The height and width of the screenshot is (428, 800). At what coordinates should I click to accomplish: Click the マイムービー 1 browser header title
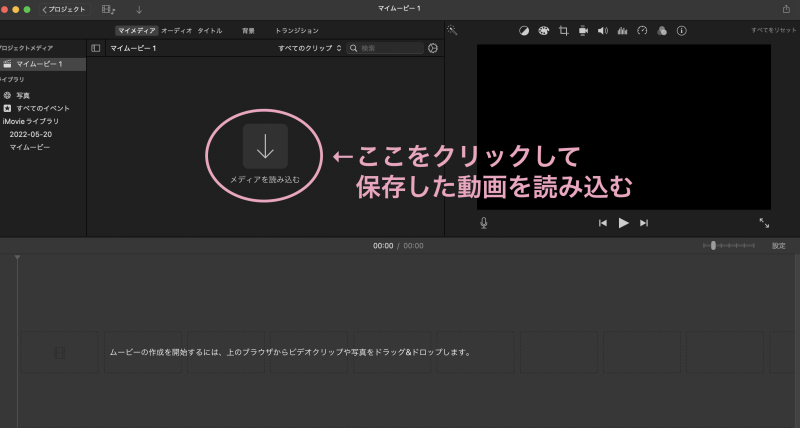coord(133,48)
